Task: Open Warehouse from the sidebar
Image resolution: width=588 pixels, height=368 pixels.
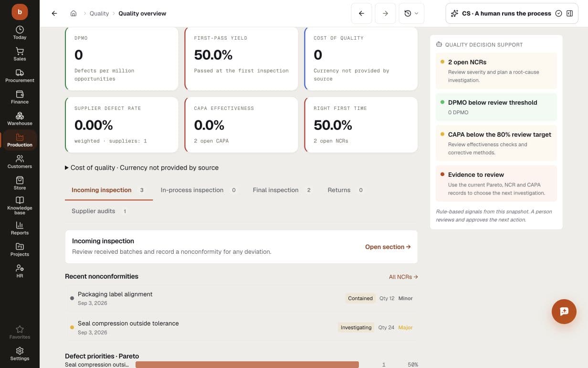Action: pos(20,119)
